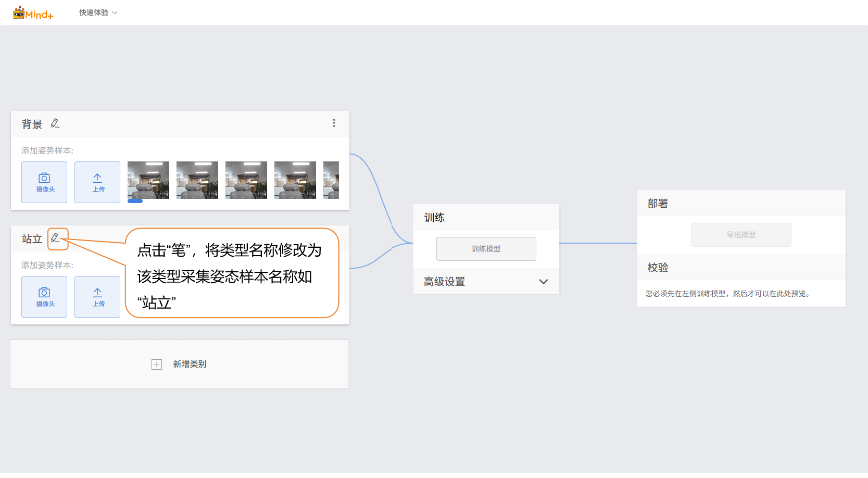Image resolution: width=868 pixels, height=478 pixels.
Task: Select first sample thumbnail in 背景 class
Action: (148, 180)
